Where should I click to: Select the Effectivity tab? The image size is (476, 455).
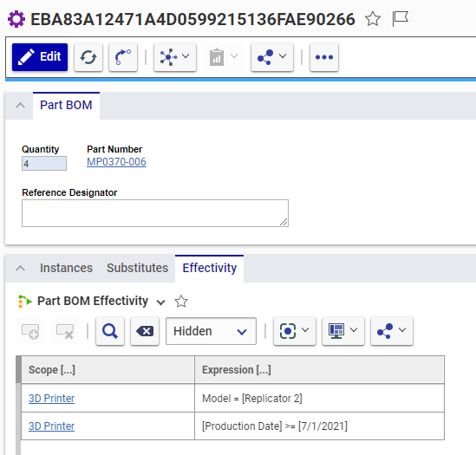click(210, 268)
